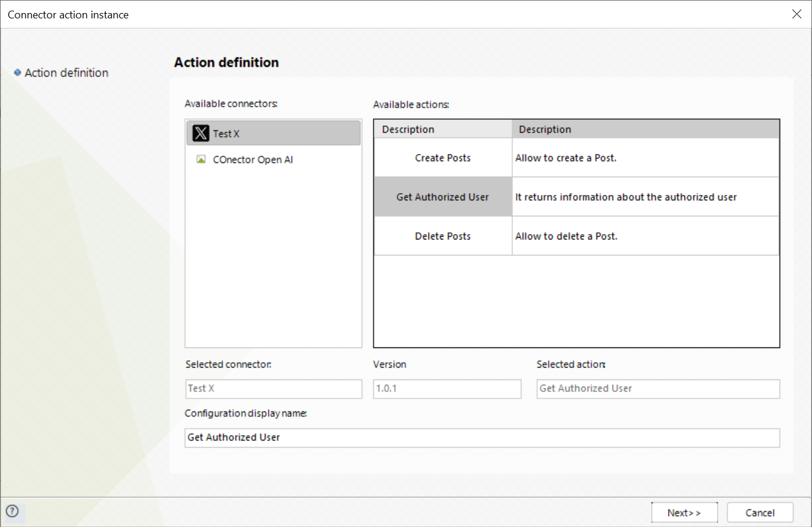812x527 pixels.
Task: Click the first Description column header
Action: pos(443,129)
